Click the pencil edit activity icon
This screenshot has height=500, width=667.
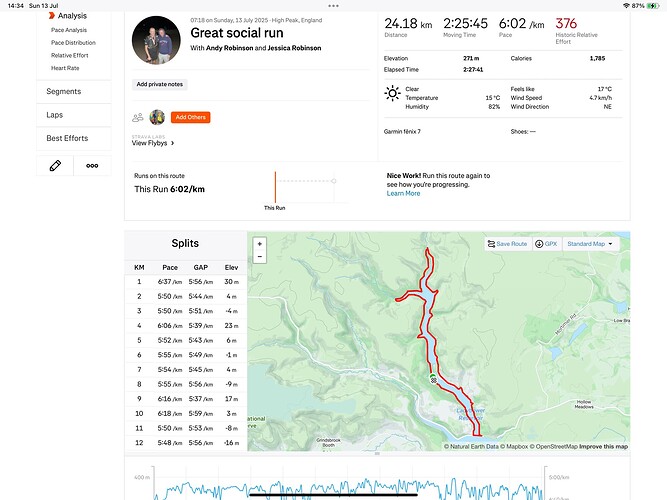tap(55, 166)
